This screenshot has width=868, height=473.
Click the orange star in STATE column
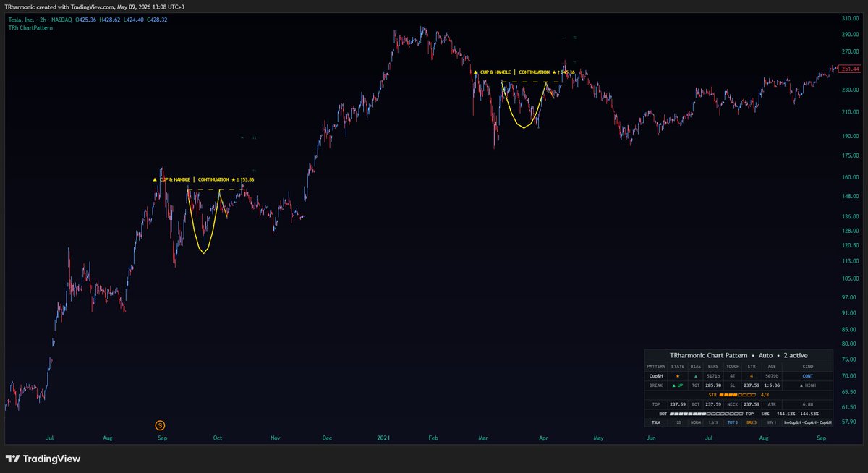click(x=678, y=376)
